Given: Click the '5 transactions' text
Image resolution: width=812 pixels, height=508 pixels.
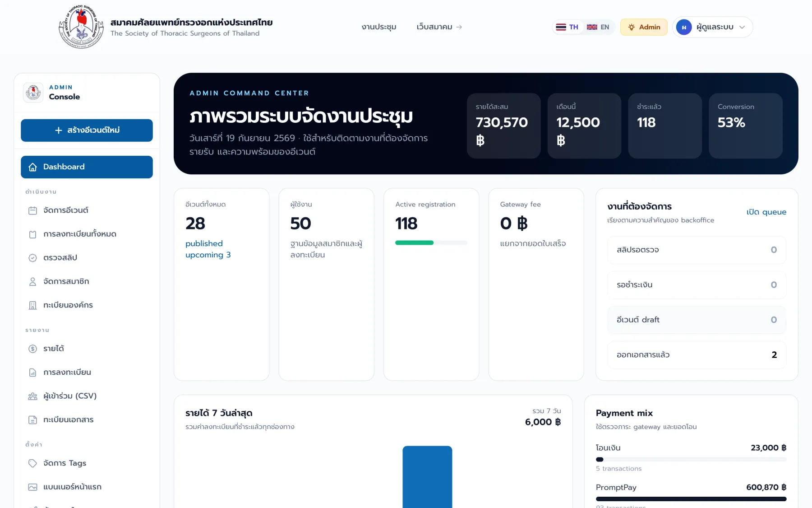Looking at the screenshot, I should (618, 469).
